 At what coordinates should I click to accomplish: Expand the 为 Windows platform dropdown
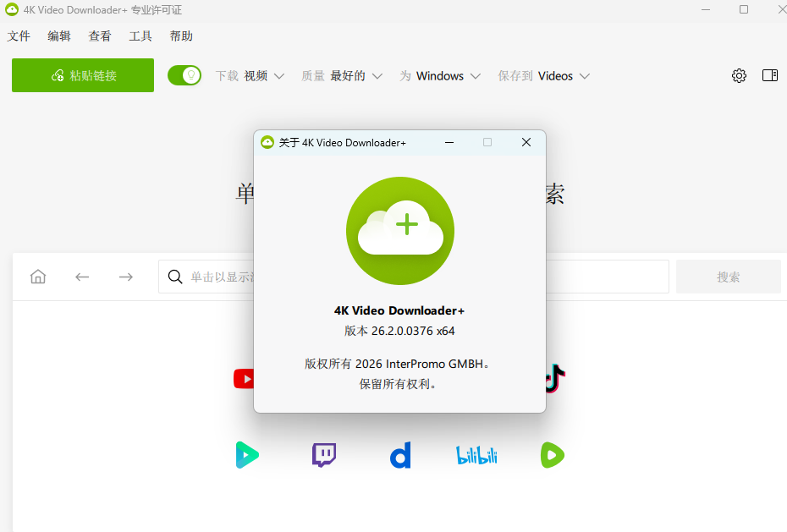click(440, 76)
